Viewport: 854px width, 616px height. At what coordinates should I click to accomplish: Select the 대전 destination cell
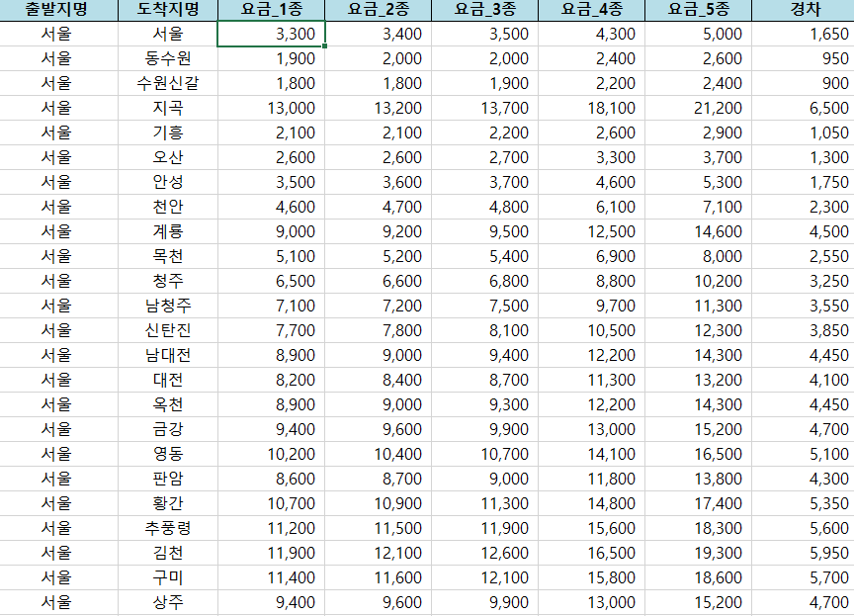click(168, 380)
